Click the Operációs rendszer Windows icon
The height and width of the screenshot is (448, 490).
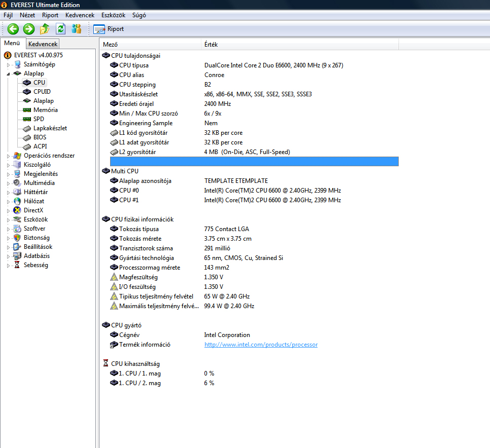point(17,156)
